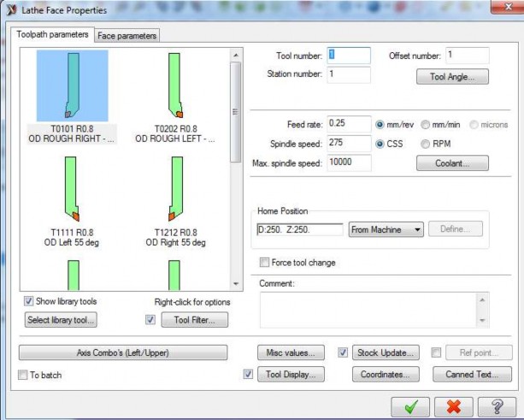This screenshot has width=524, height=420.
Task: Cancel with the red X button
Action: tap(453, 406)
